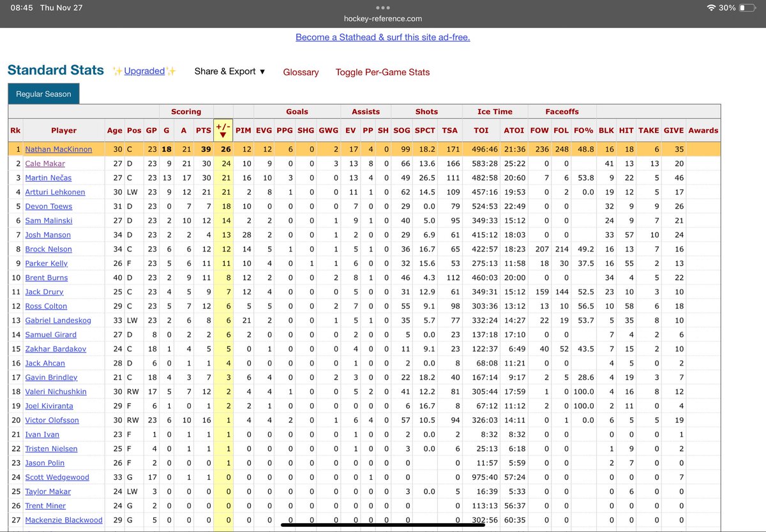
Task: Open Samuel Girard player page
Action: [51, 335]
